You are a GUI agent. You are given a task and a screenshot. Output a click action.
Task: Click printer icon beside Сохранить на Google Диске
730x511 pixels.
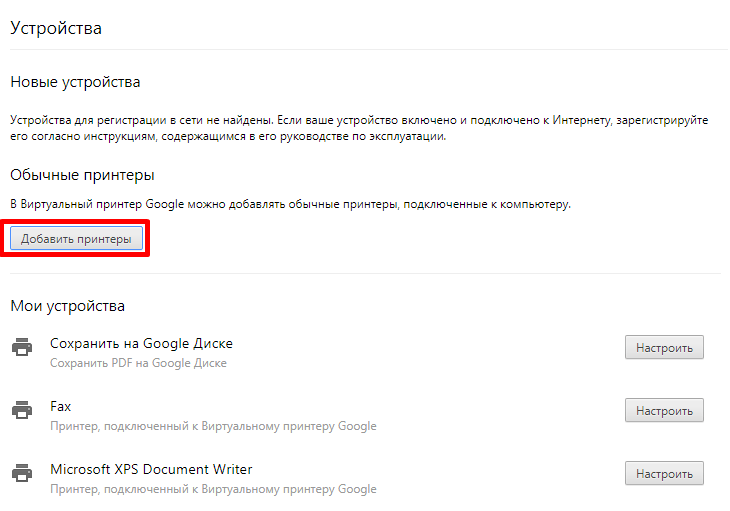(x=22, y=347)
